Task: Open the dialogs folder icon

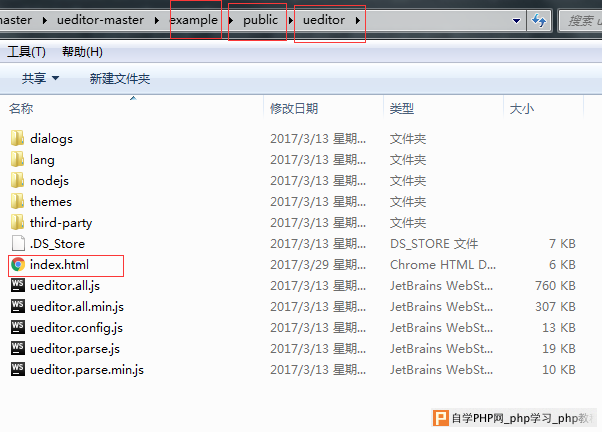Action: point(17,138)
